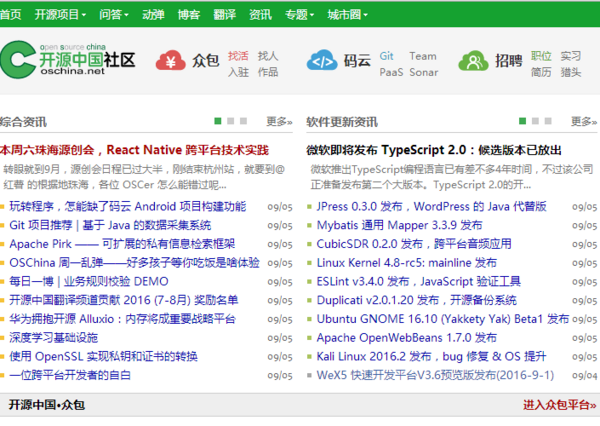The width and height of the screenshot is (600, 426).
Task: Open the 翻译 navigation tab
Action: 224,15
